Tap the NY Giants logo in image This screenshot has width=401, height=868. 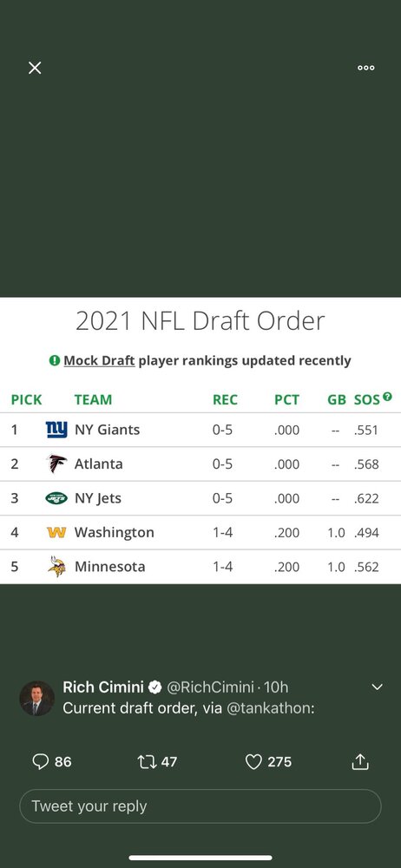pos(56,430)
